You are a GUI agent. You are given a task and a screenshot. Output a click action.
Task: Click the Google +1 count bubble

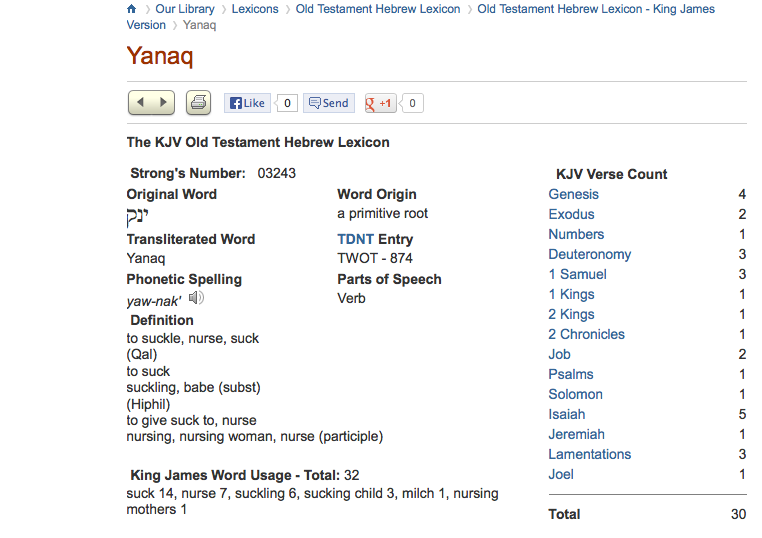(x=413, y=102)
